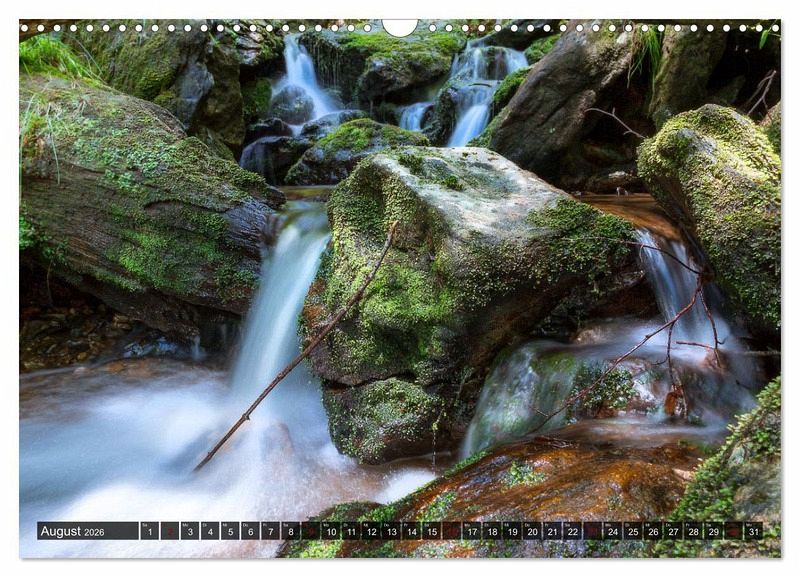This screenshot has height=577, width=800.
Task: Click Saturday the 15th date cell
Action: [x=431, y=531]
